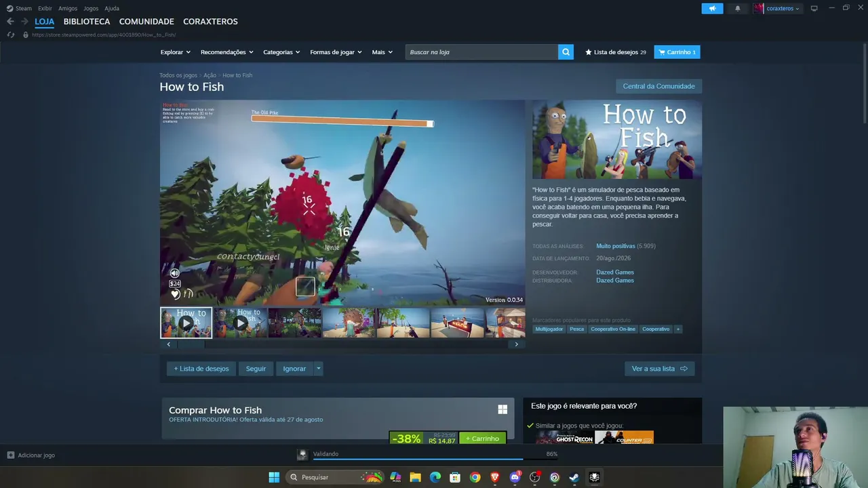
Task: Open the announcements megaphone button
Action: pos(712,8)
